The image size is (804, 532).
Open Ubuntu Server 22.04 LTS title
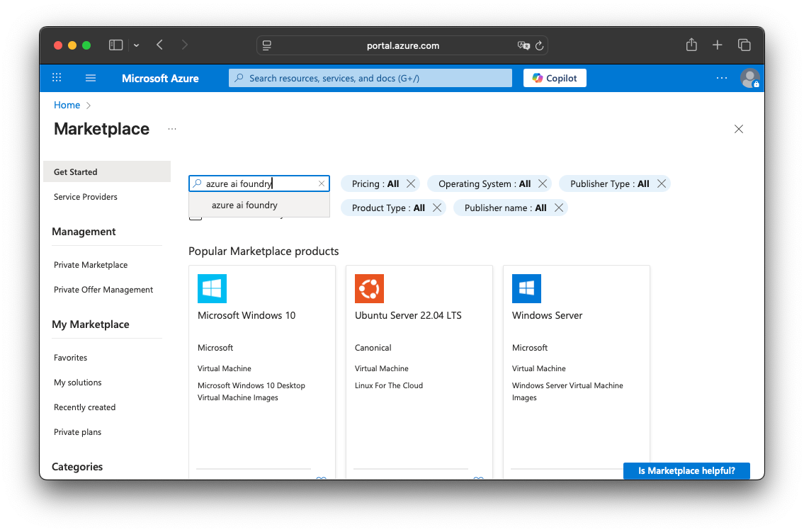tap(408, 316)
